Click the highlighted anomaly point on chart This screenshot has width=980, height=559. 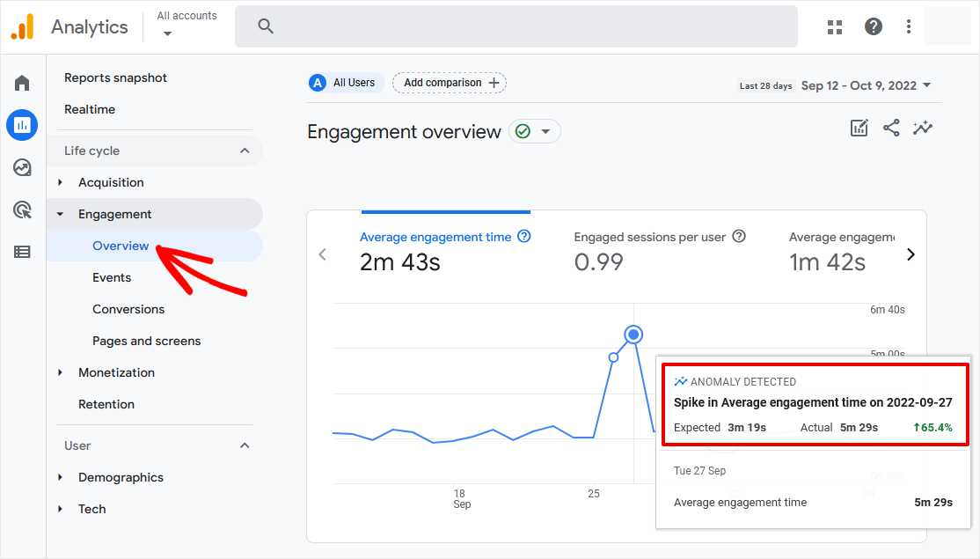click(633, 335)
